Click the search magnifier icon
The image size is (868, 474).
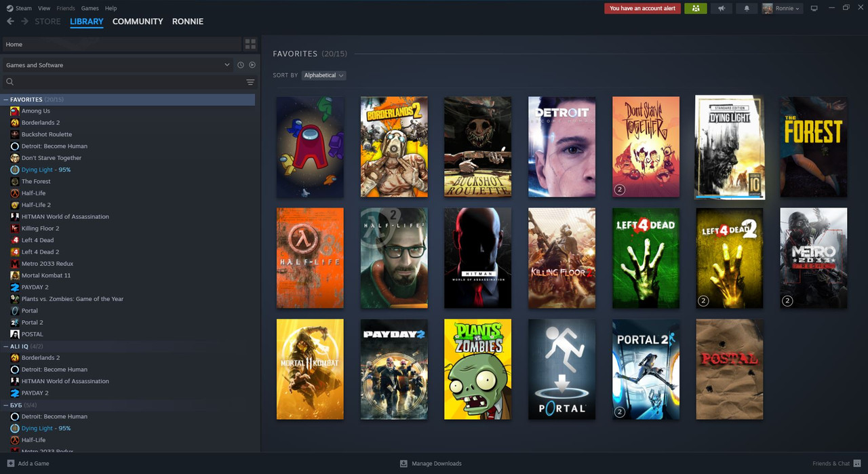pos(10,82)
